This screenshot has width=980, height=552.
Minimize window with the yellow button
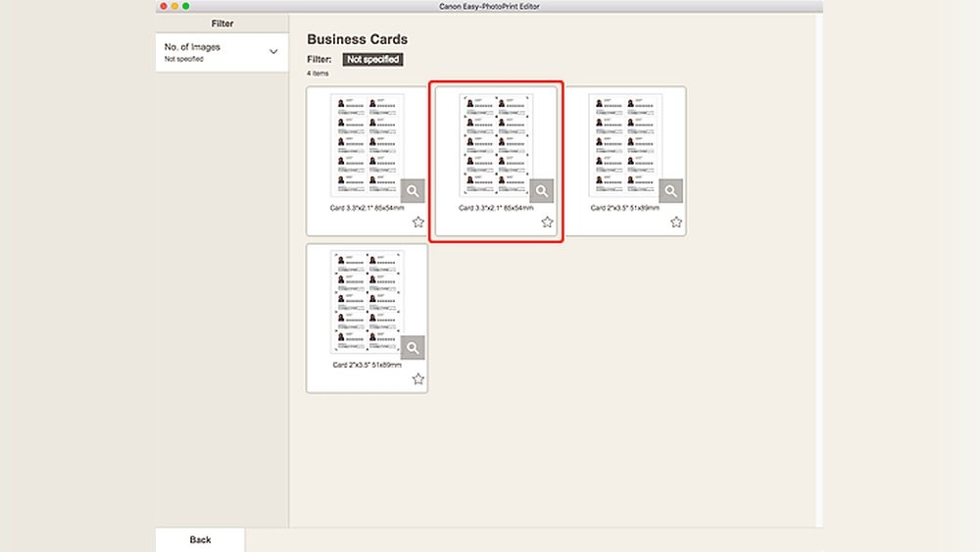[x=174, y=6]
